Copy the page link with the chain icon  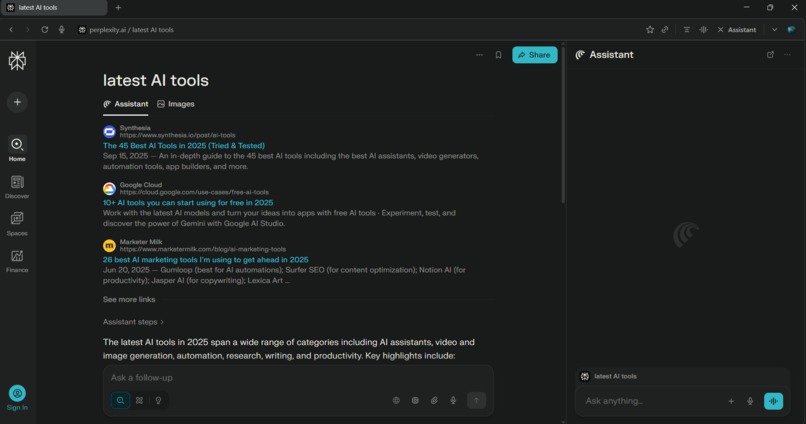pos(665,30)
